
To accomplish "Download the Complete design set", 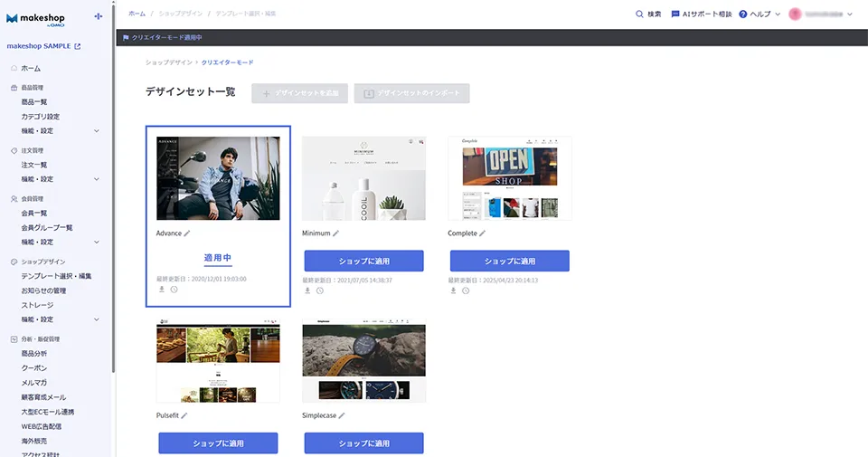I will pos(454,290).
